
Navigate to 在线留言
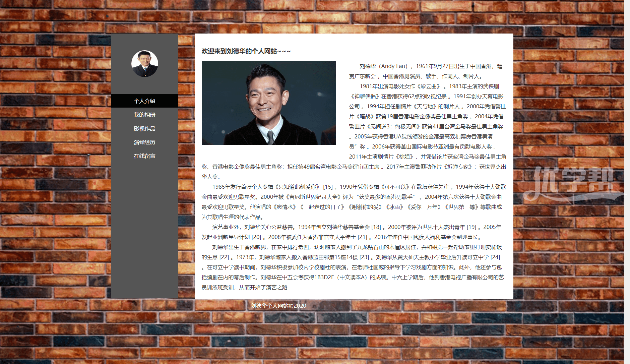(x=144, y=156)
